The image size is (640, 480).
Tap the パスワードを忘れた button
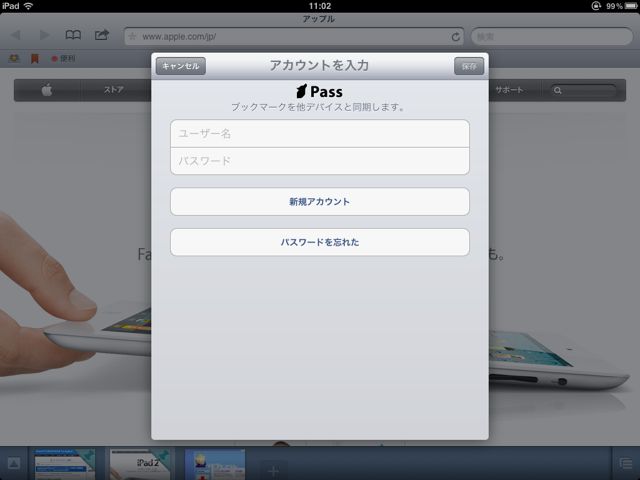pos(320,242)
